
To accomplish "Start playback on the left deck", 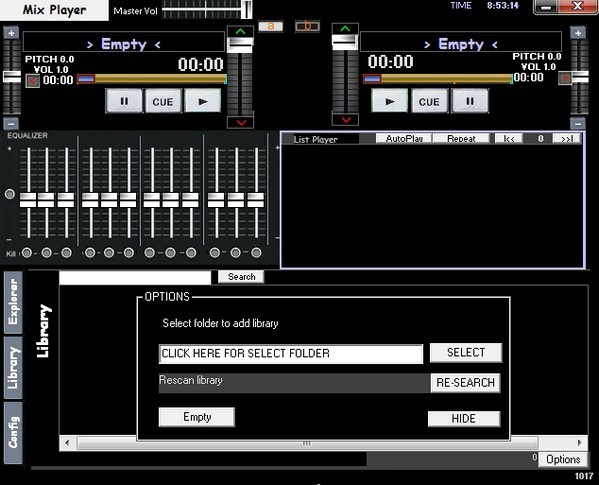I will click(x=202, y=101).
